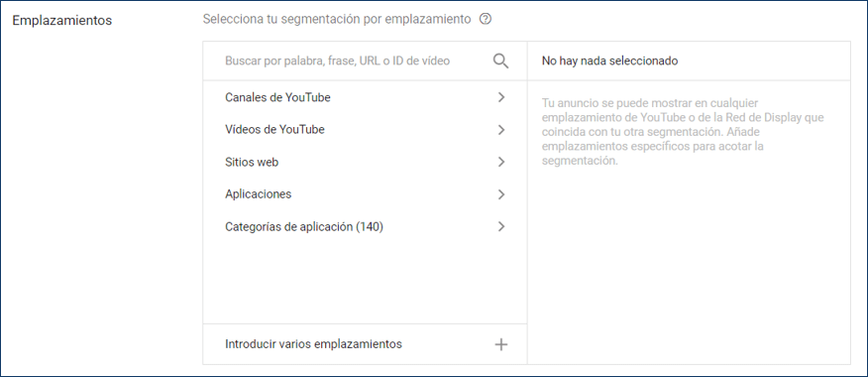Open Categorías de aplicación (140) category

tap(365, 226)
